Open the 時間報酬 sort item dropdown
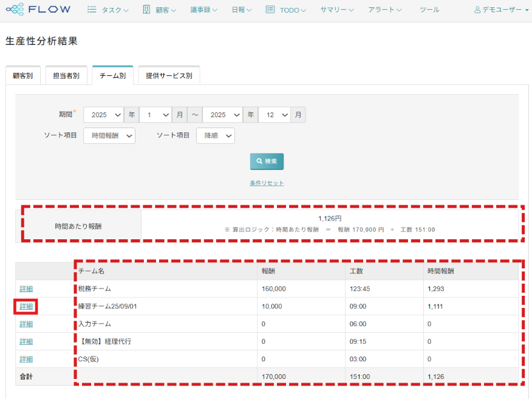 point(109,136)
